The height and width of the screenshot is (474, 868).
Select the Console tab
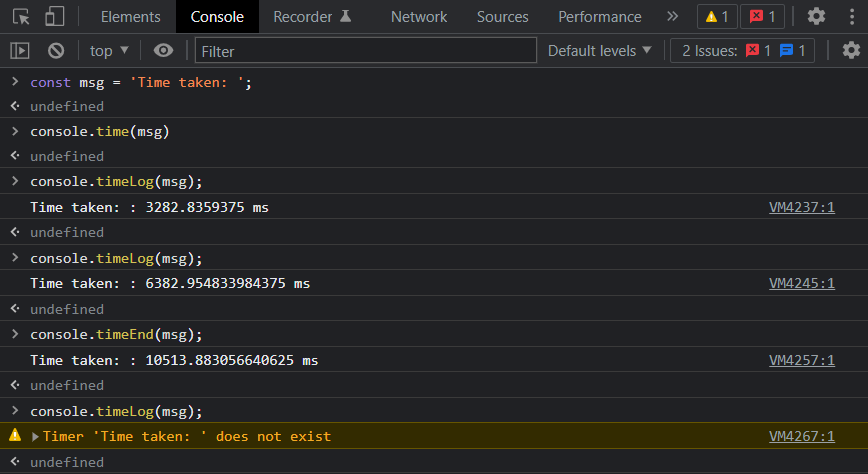(x=217, y=17)
